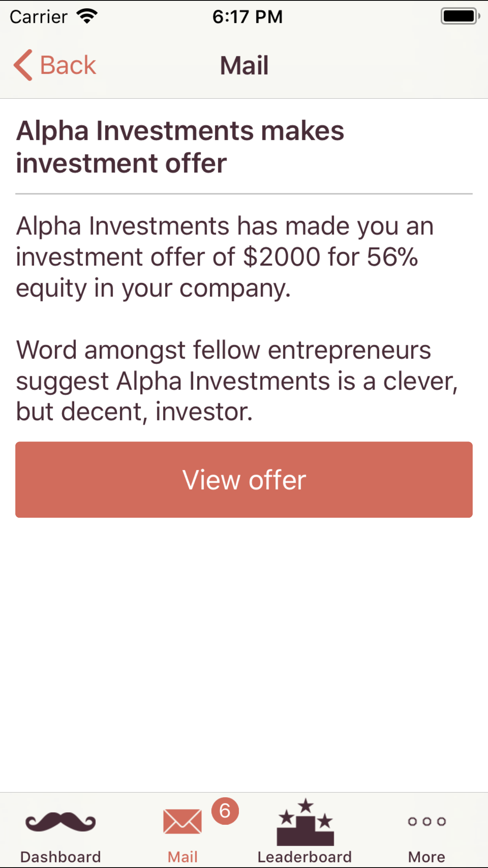Open Dashboard via the mustache icon
The width and height of the screenshot is (488, 868).
point(61,821)
